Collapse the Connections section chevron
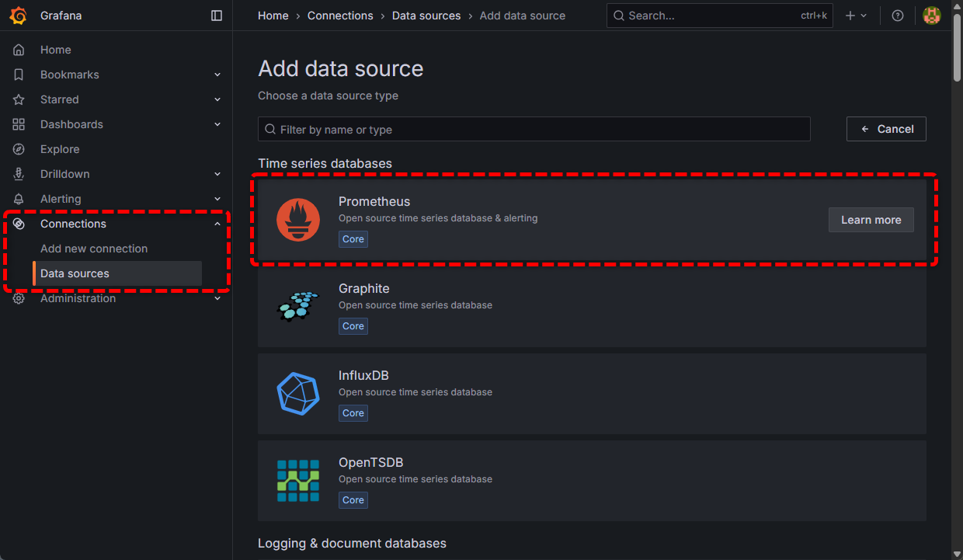Screen dimensions: 963x560 point(217,224)
